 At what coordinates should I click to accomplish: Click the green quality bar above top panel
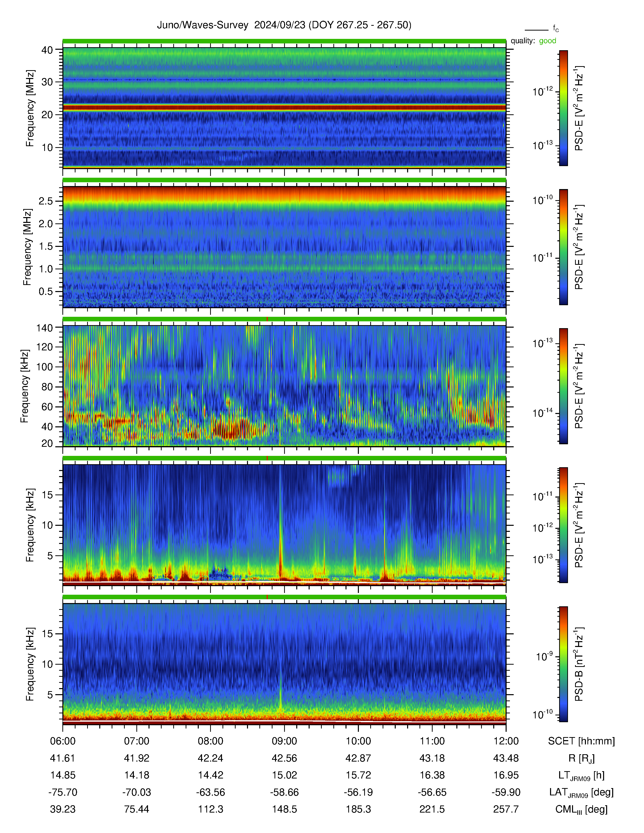tap(284, 41)
